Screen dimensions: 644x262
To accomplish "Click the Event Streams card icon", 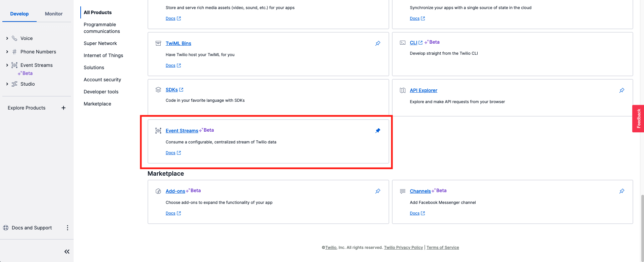I will click(x=158, y=131).
